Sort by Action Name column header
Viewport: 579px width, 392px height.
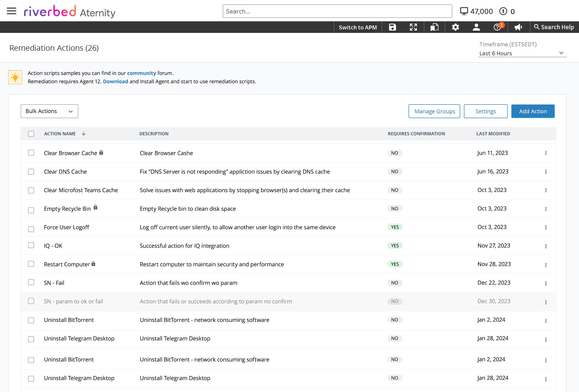point(60,134)
